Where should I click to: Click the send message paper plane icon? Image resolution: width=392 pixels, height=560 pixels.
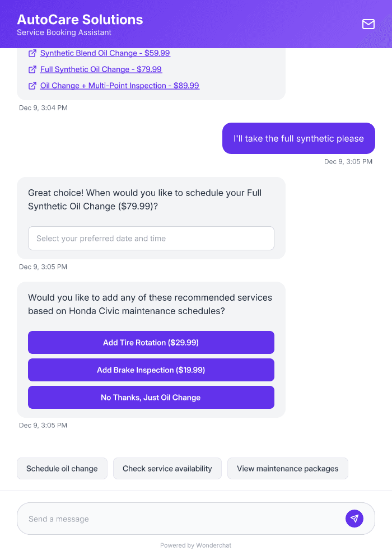(x=354, y=518)
